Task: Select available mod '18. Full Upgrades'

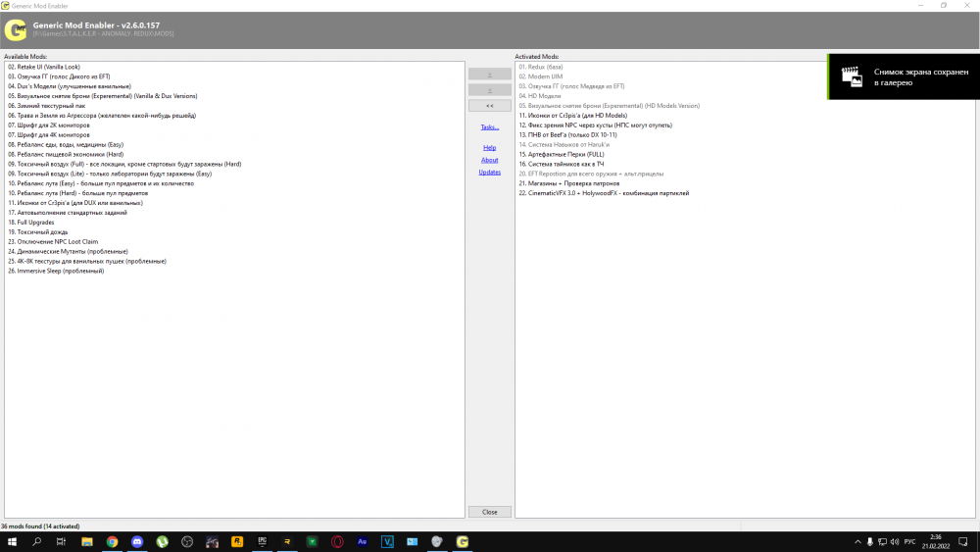Action: 30,222
